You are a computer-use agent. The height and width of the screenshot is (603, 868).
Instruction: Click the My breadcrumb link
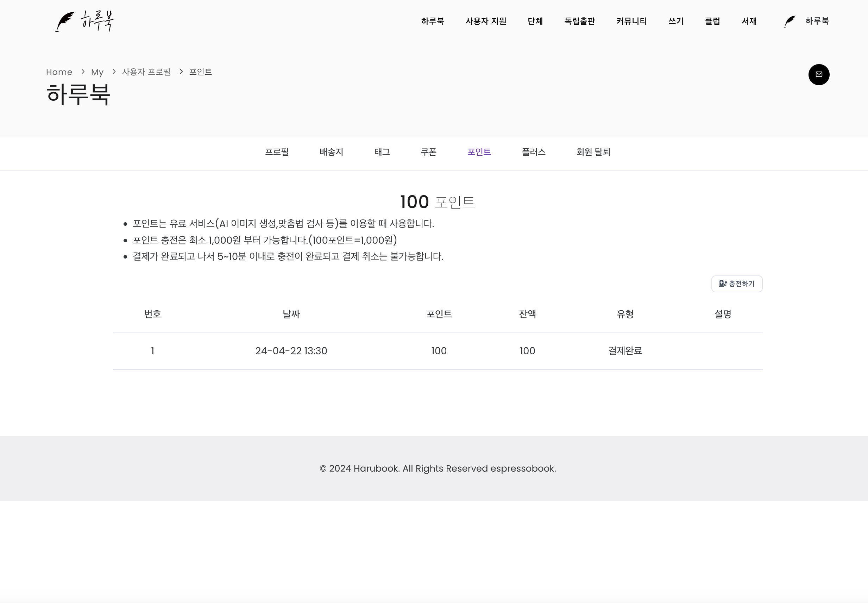[97, 72]
